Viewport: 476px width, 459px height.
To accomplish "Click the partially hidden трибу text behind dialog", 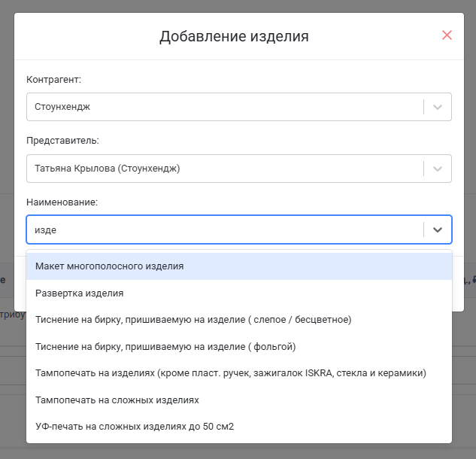I will click(13, 314).
